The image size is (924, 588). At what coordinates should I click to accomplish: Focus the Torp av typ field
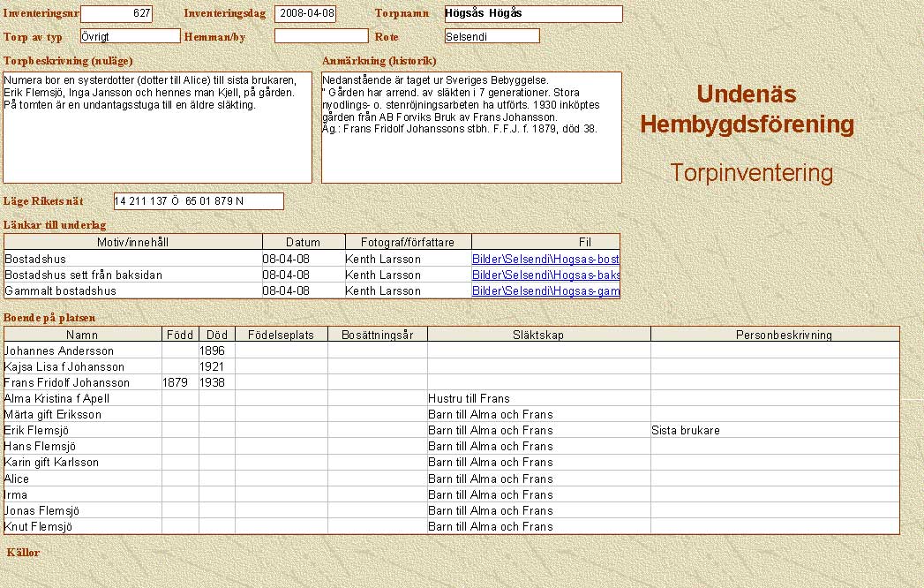pos(130,36)
